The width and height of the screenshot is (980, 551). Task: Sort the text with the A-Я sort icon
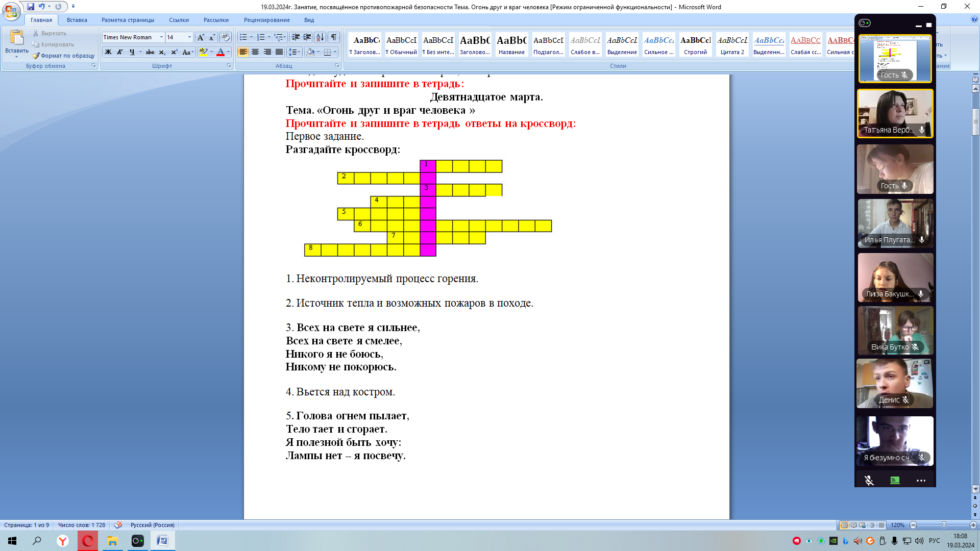(320, 37)
